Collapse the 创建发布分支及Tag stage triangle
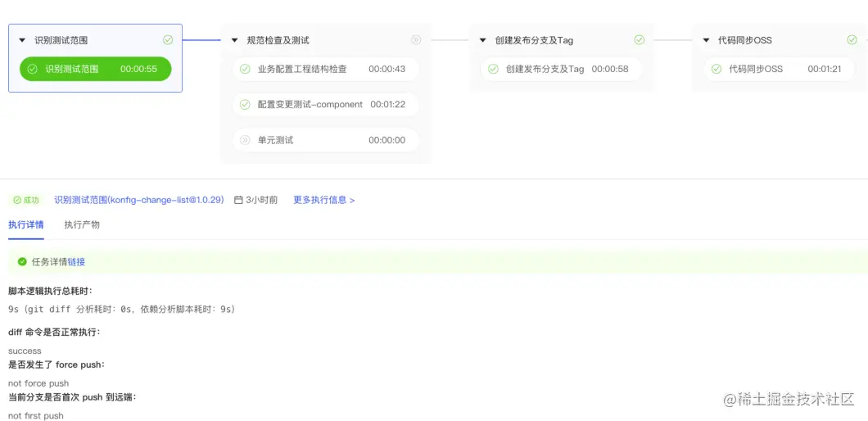The height and width of the screenshot is (421, 868). [x=482, y=40]
